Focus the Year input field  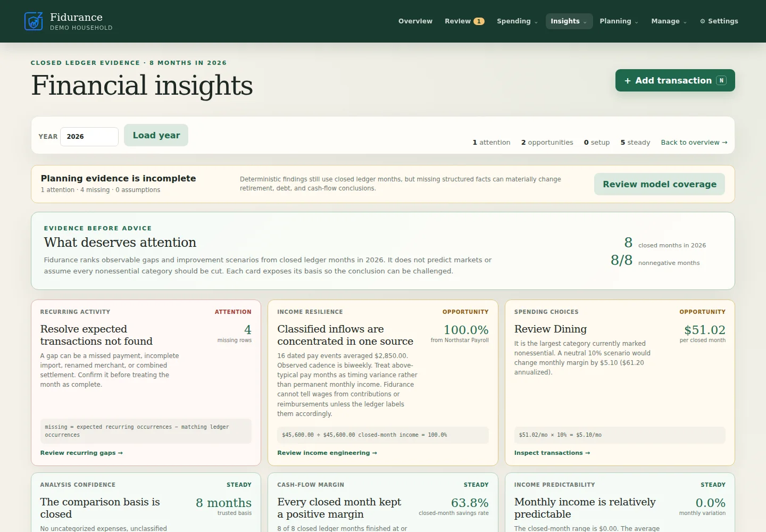tap(89, 137)
